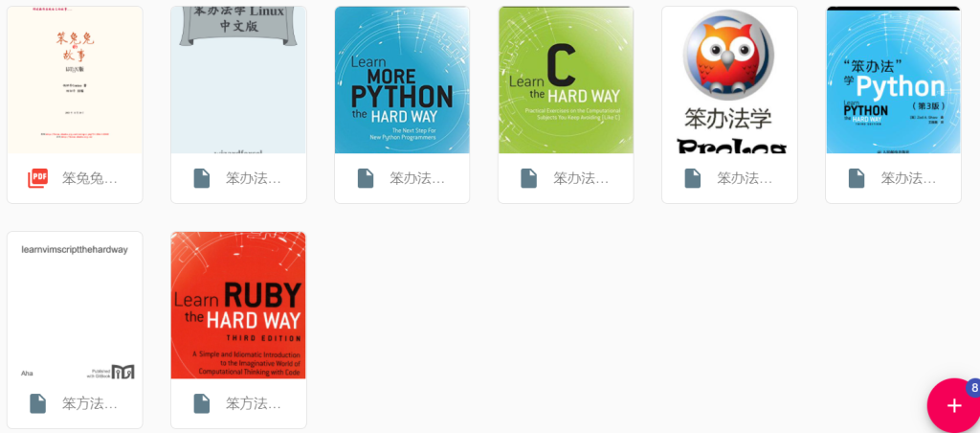Select the 笨兔兔… file name label
The image size is (980, 433).
point(89,178)
